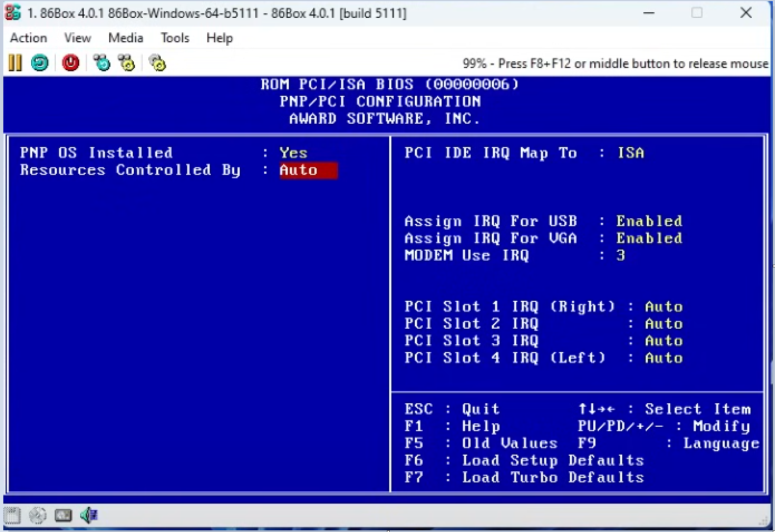Screen dimensions: 775x532
Task: Minimize the 86Box window
Action: (x=649, y=12)
